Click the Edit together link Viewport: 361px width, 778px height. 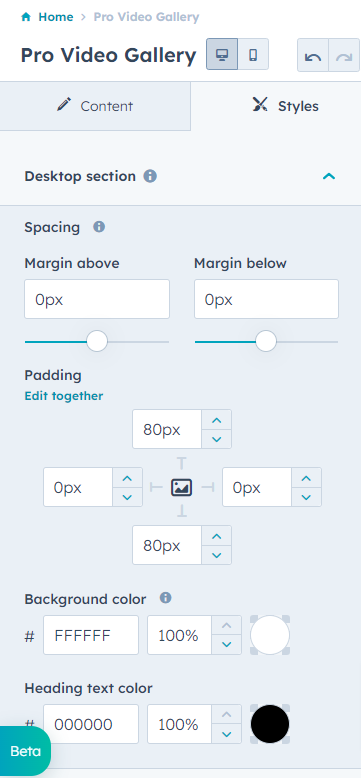pos(64,396)
